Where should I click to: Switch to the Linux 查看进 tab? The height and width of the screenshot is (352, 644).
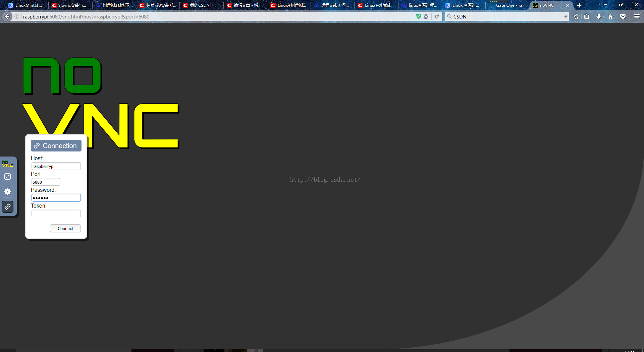click(463, 5)
